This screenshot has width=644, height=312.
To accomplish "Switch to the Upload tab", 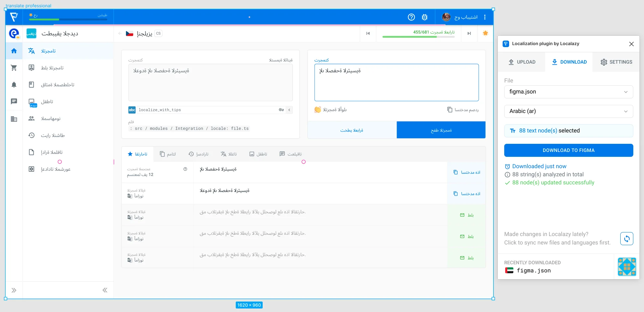I will (x=521, y=62).
